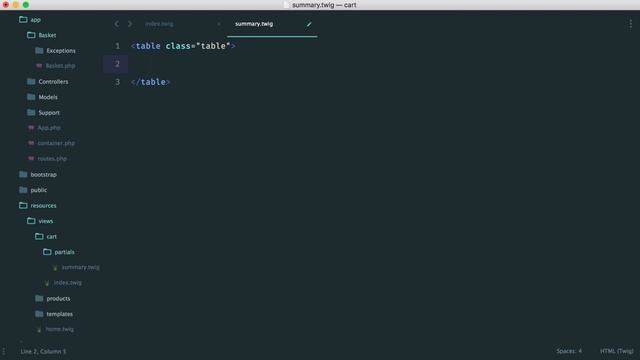The image size is (640, 360).
Task: Collapse the app folder icon
Action: (x=23, y=20)
